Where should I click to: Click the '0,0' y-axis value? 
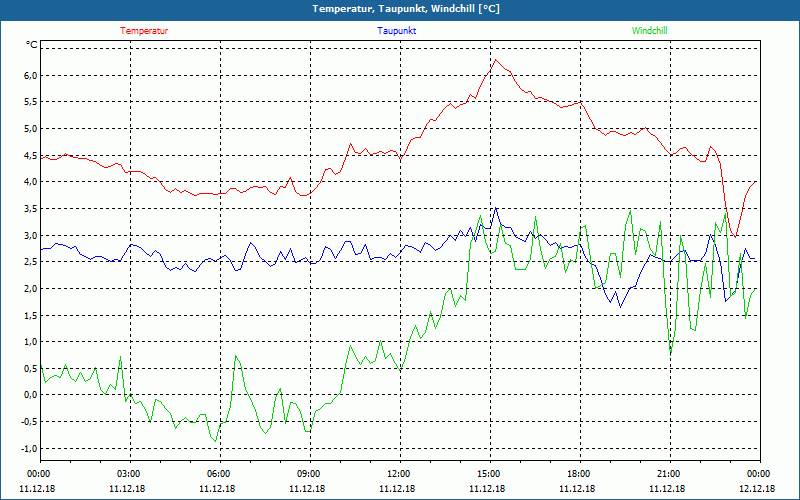(x=31, y=395)
